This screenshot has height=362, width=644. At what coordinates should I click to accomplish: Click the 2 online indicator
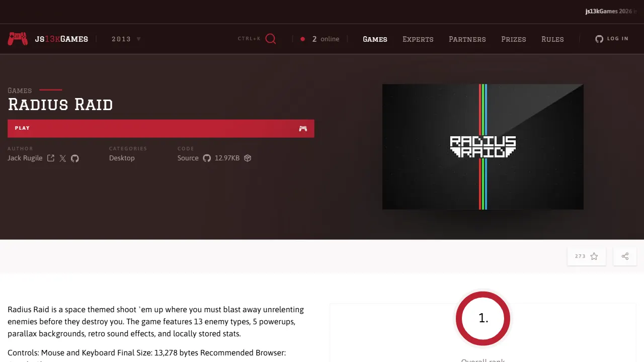click(x=320, y=39)
